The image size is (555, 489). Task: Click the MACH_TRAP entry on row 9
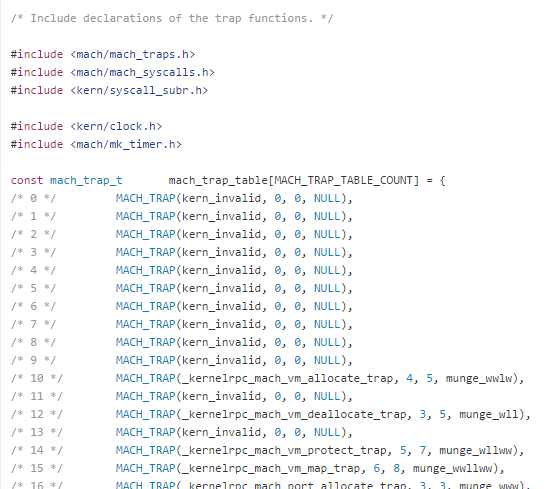[x=234, y=360]
